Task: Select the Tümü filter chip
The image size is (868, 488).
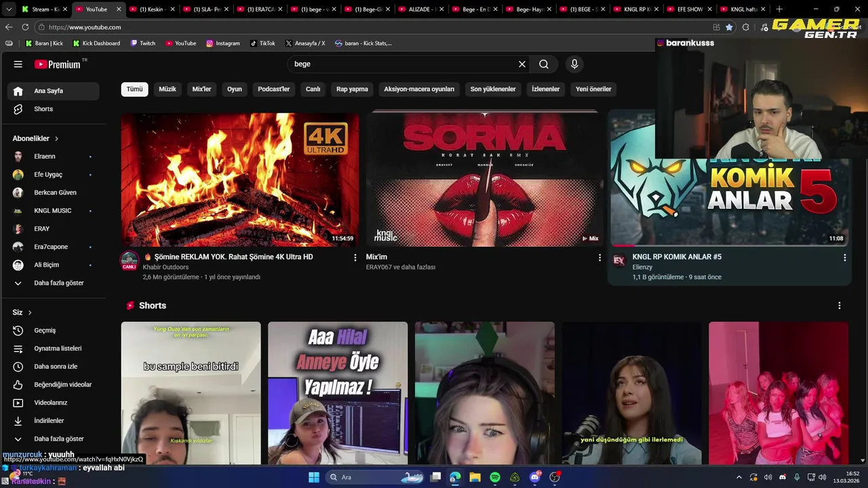Action: (x=135, y=89)
